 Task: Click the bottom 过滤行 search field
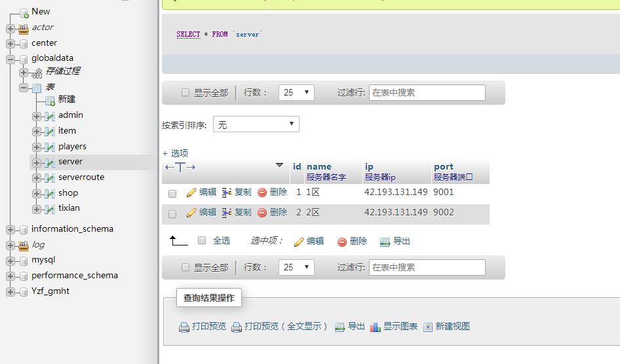click(427, 267)
